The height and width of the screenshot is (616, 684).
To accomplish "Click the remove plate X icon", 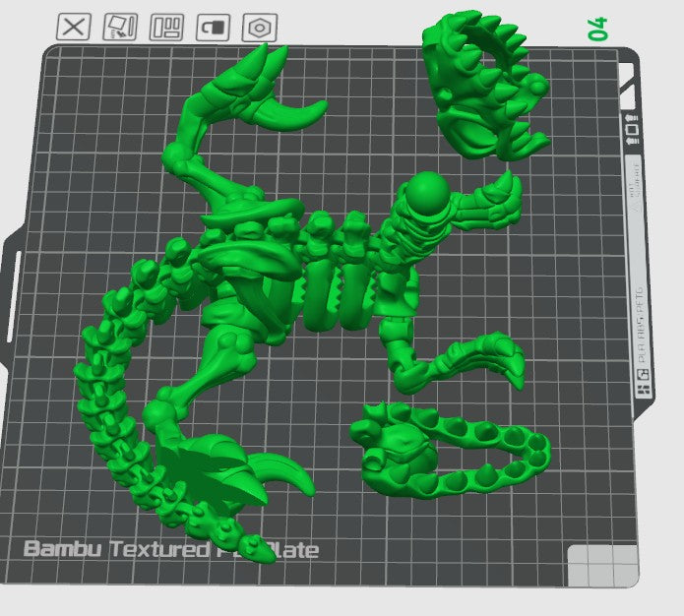I will coord(74,27).
